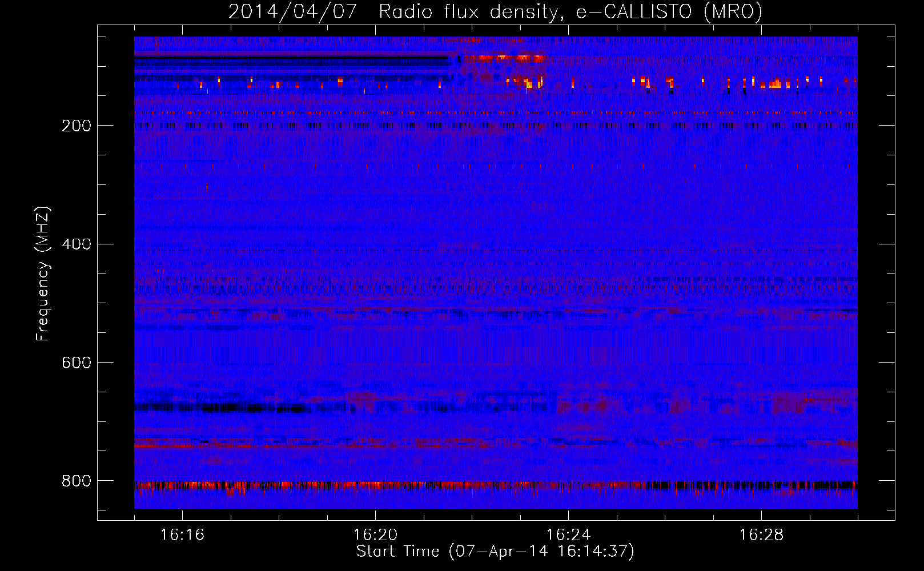The image size is (924, 571).
Task: Click the 600 frequency tick label
Action: tap(77, 363)
